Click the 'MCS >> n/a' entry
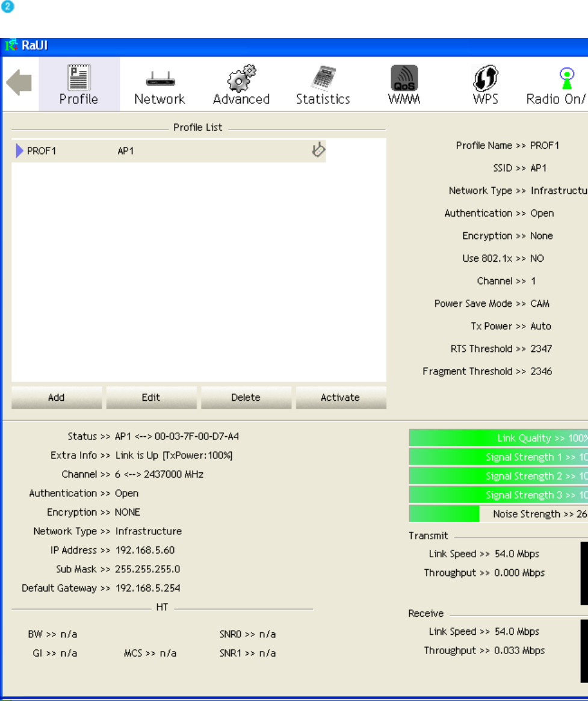The width and height of the screenshot is (588, 701). 150,653
